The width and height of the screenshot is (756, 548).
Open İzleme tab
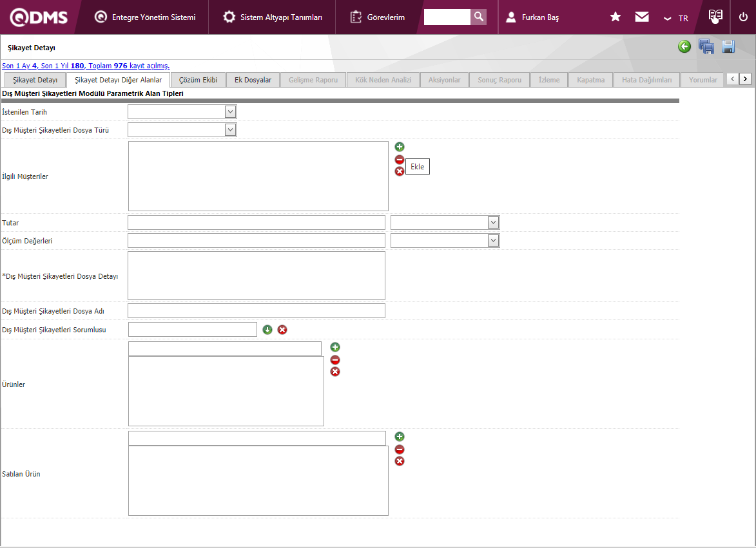click(x=549, y=80)
